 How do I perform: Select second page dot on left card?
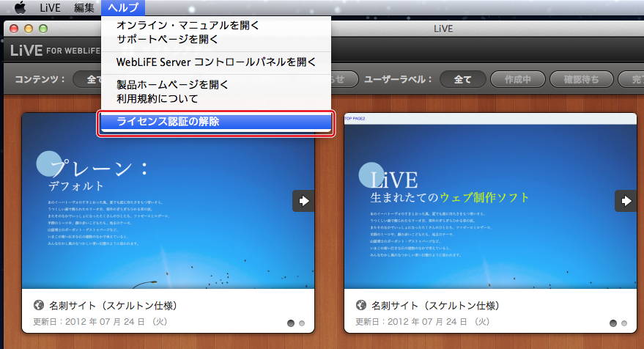[302, 323]
